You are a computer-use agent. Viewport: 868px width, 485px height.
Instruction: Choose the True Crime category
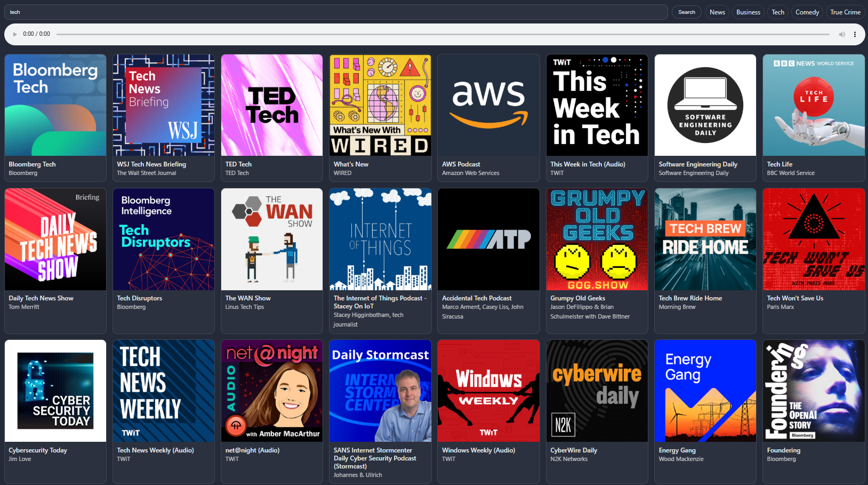point(845,12)
